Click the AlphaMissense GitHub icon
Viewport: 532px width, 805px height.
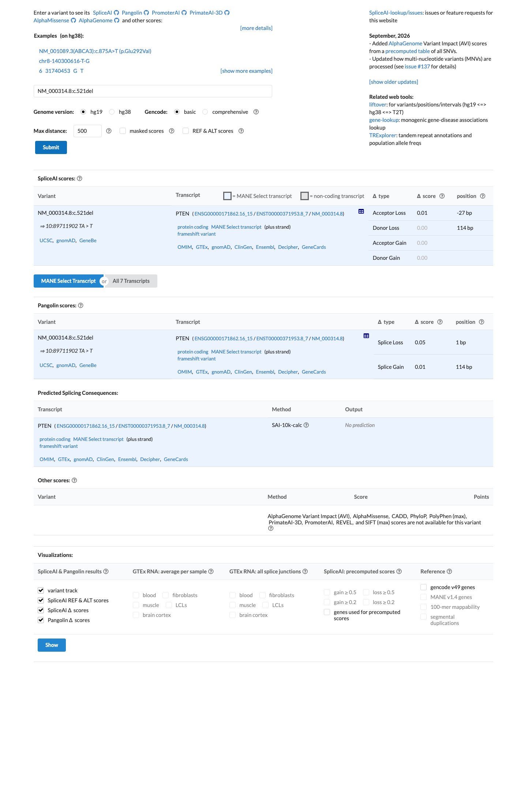tap(73, 20)
